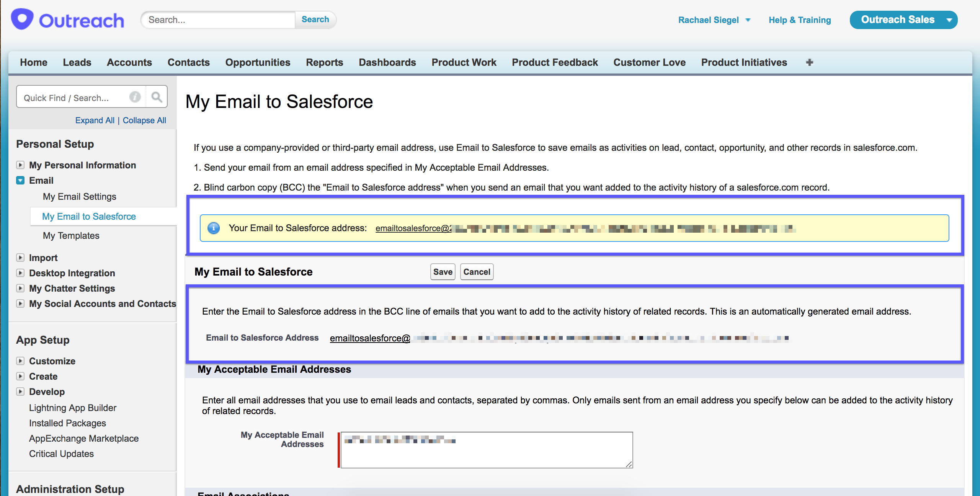Click the My Email to Salesforce page heading

click(x=279, y=102)
